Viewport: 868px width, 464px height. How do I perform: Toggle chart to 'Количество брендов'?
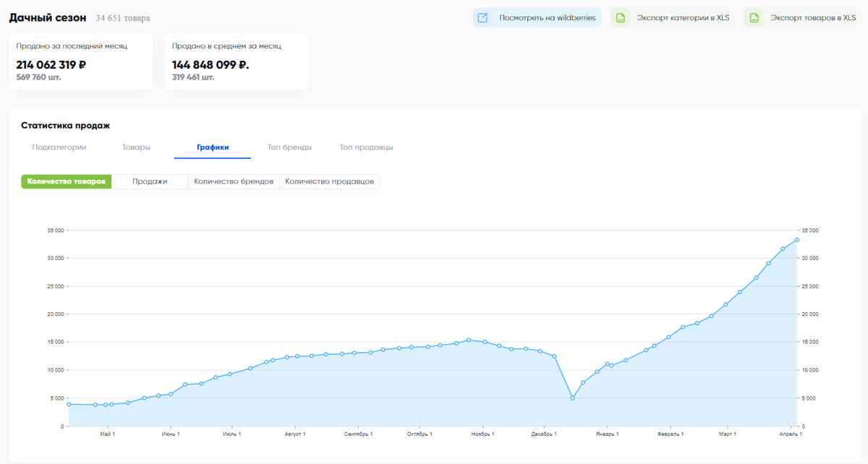[234, 181]
